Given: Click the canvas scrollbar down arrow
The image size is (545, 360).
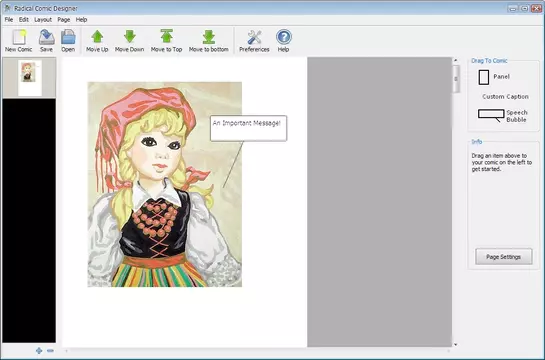Looking at the screenshot, I should point(455,344).
